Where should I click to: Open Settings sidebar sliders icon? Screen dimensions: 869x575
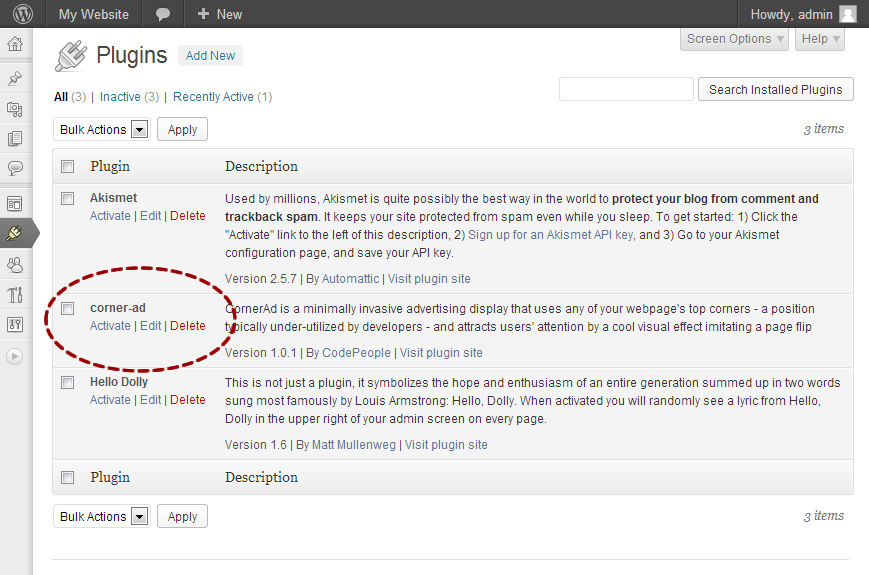pyautogui.click(x=15, y=325)
